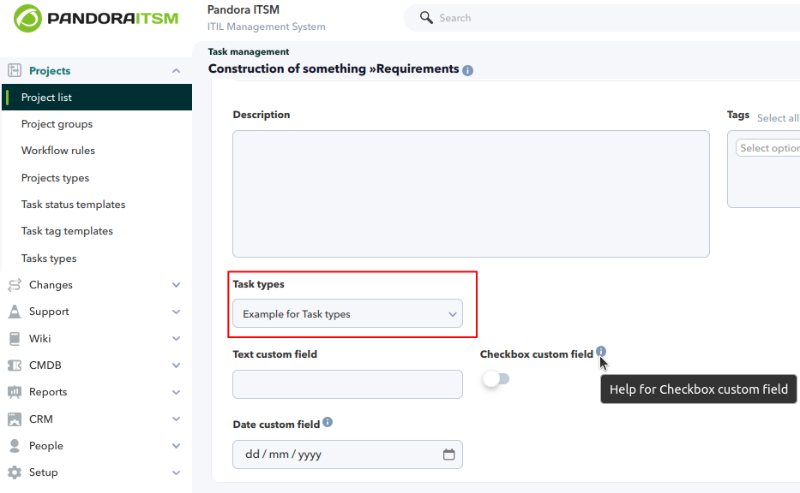The height and width of the screenshot is (493, 800).
Task: Click the Pandora ITSM logo icon
Action: 28,18
